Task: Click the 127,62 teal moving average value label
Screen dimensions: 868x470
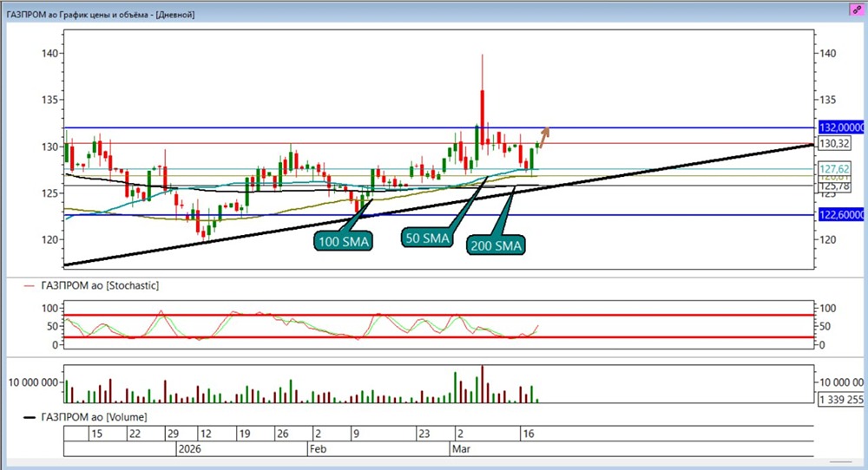Action: (834, 168)
